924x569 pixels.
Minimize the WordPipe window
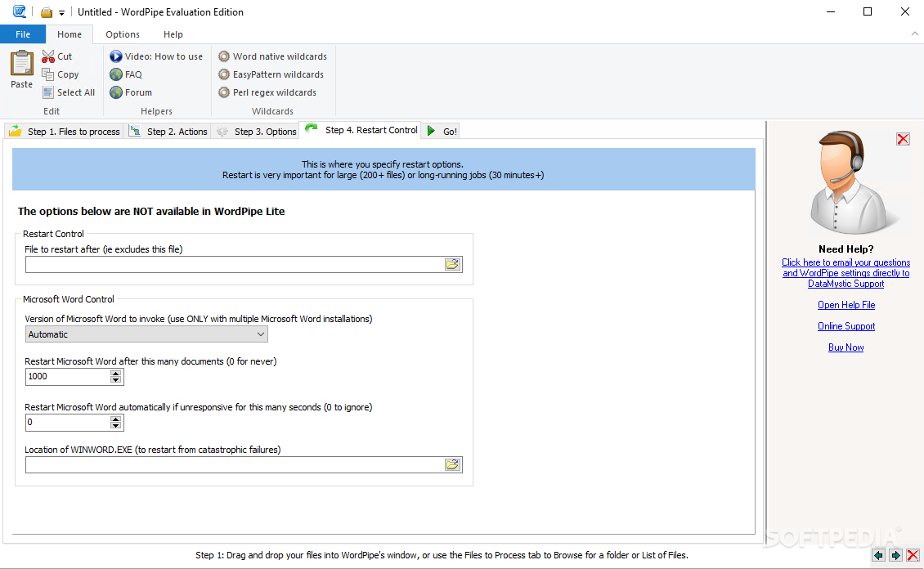(x=831, y=11)
